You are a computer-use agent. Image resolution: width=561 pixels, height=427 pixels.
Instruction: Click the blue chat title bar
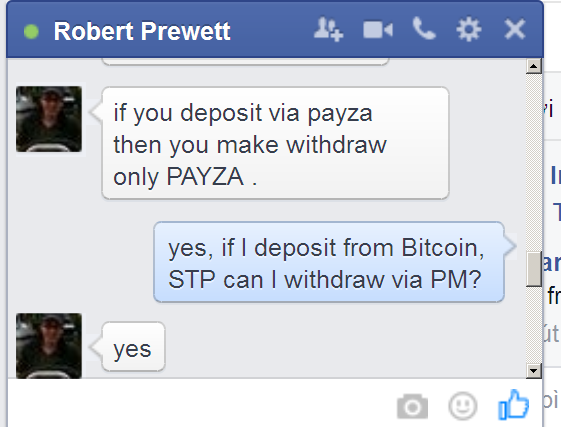tap(275, 30)
